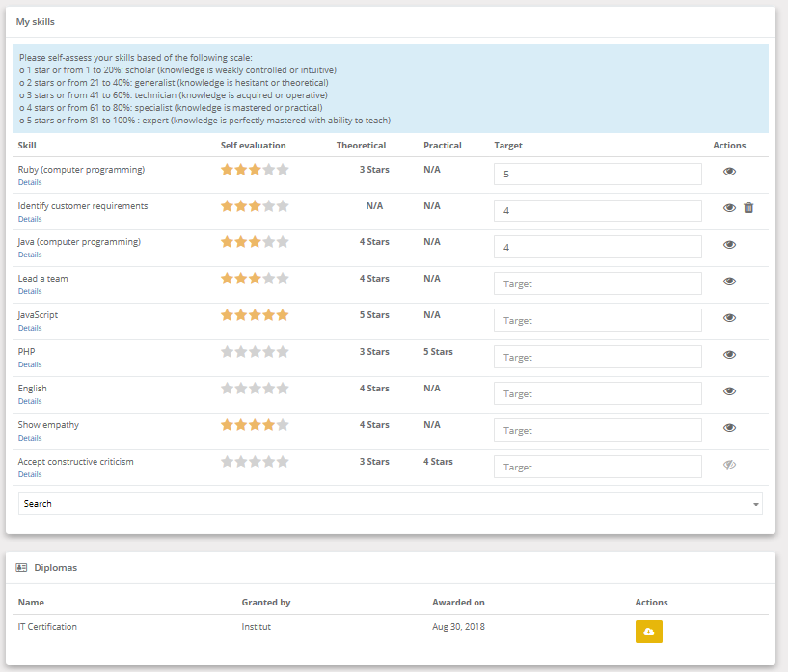Toggle visibility eye for Identify customer requirements
This screenshot has width=788, height=672.
click(729, 208)
